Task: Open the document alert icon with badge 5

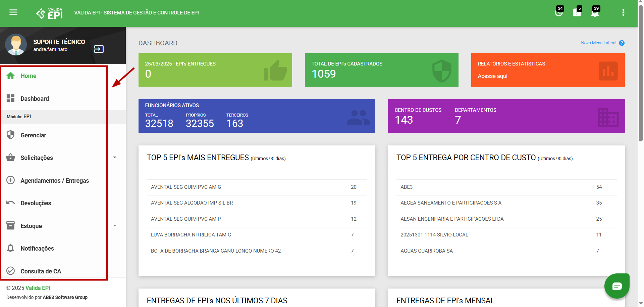Action: coord(577,12)
